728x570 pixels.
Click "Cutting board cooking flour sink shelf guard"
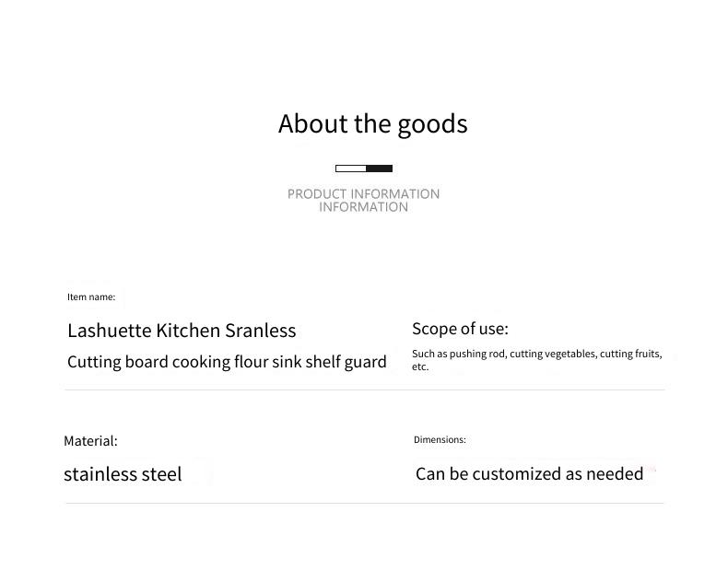coord(227,362)
